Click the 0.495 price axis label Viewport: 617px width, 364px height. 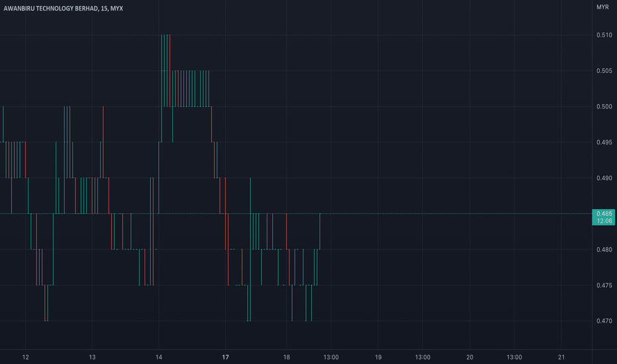click(x=604, y=142)
